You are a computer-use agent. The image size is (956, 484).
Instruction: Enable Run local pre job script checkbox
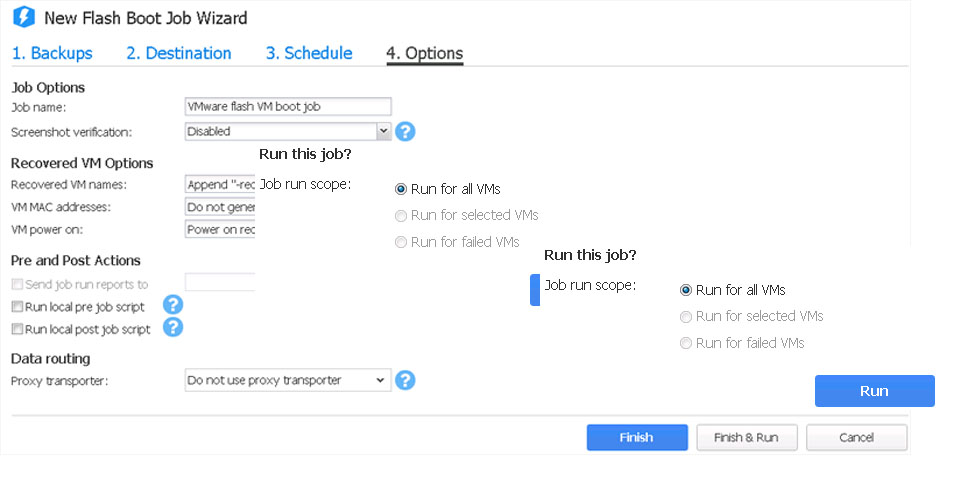pyautogui.click(x=18, y=307)
